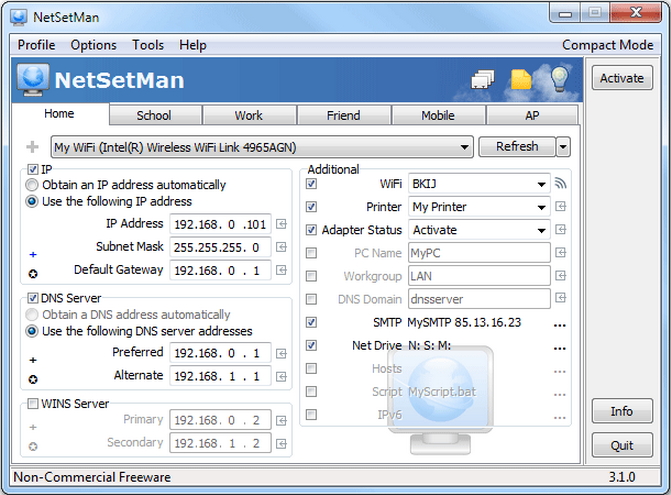671x495 pixels.
Task: Switch to the School profile tab
Action: tap(154, 115)
